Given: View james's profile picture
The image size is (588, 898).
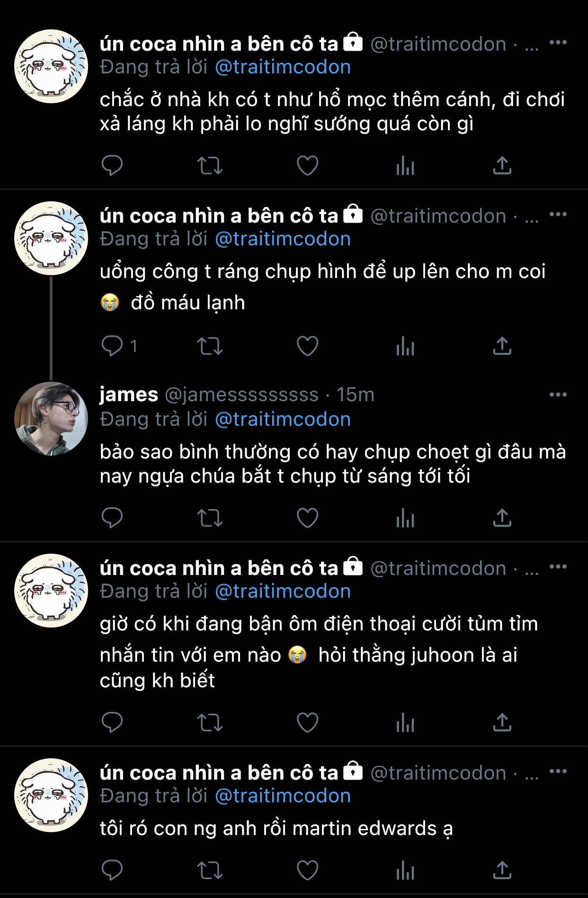Looking at the screenshot, I should point(51,419).
